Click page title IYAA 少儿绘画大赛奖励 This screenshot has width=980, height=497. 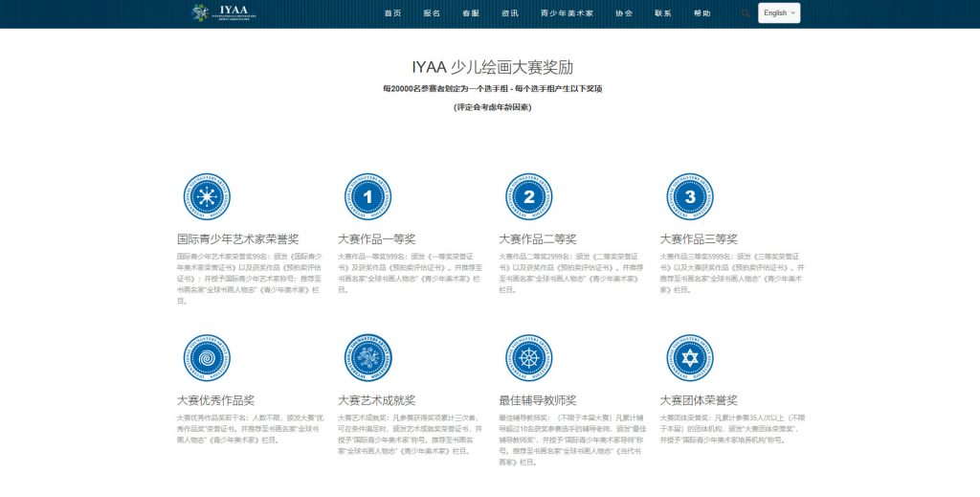[x=493, y=67]
